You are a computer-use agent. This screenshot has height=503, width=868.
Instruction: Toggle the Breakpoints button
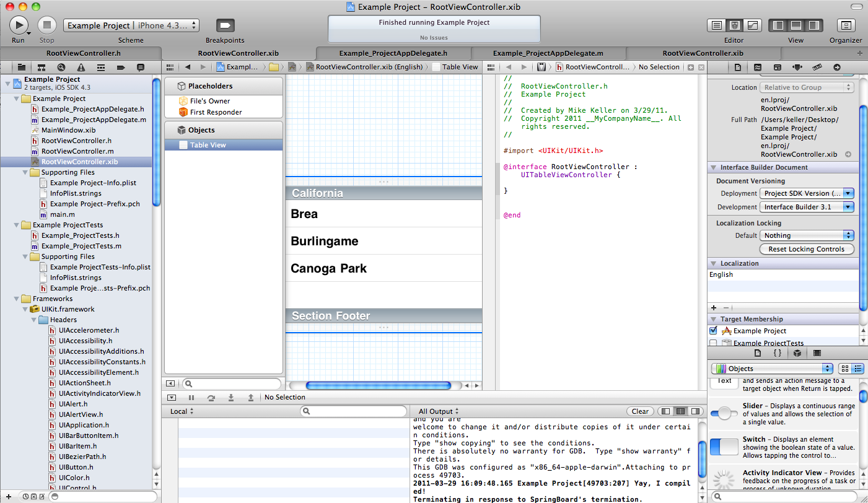(x=225, y=25)
